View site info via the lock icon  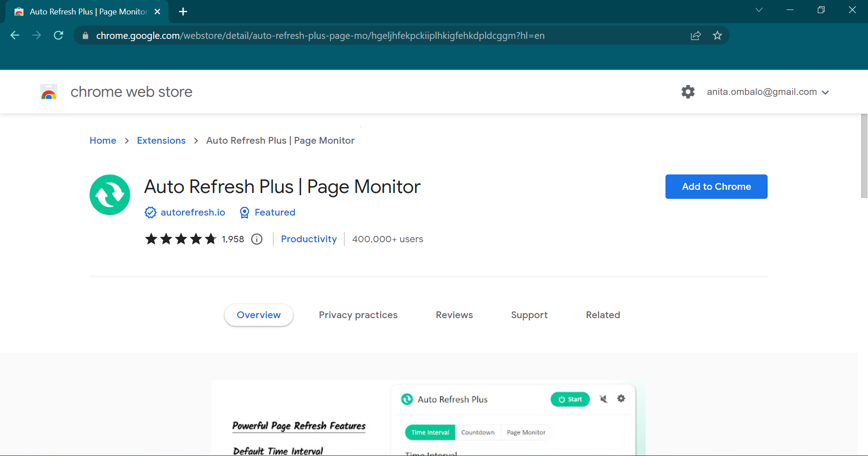pos(85,36)
